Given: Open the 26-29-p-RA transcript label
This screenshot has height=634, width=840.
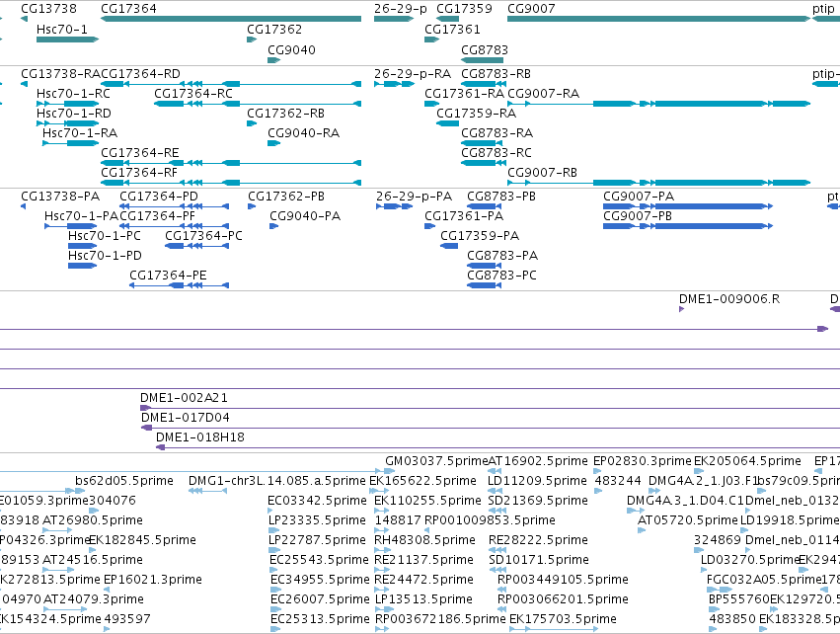Looking at the screenshot, I should point(413,73).
